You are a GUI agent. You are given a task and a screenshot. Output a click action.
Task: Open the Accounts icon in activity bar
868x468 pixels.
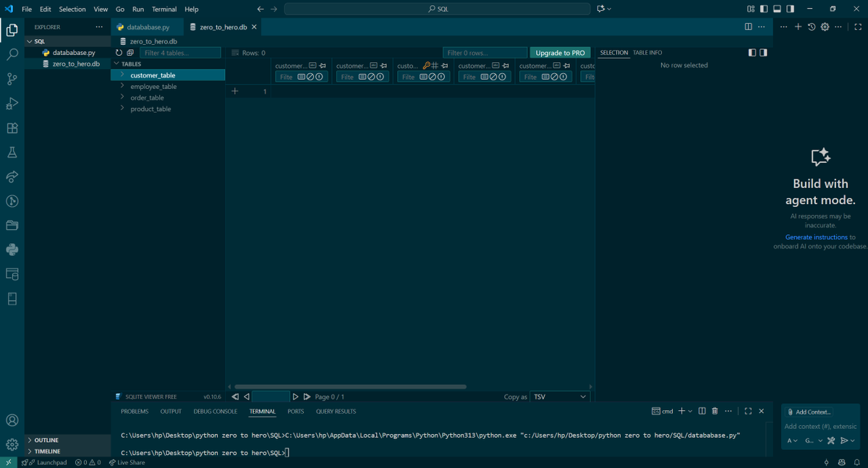(12, 420)
